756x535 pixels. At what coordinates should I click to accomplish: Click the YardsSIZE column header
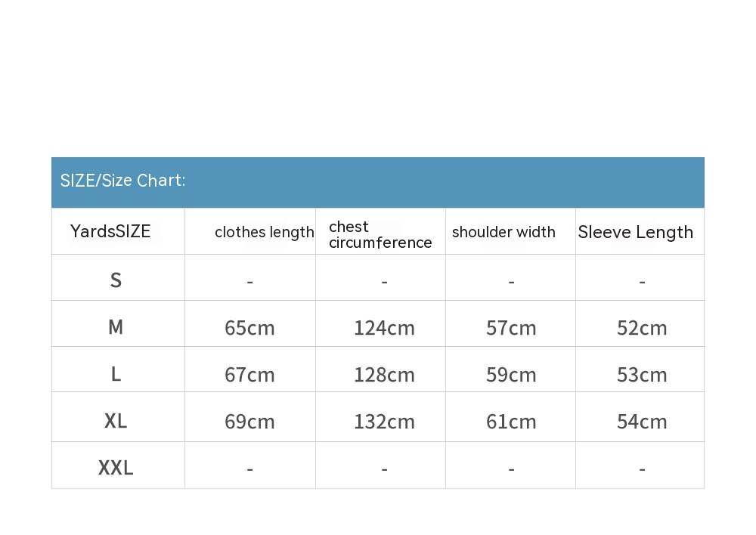110,232
